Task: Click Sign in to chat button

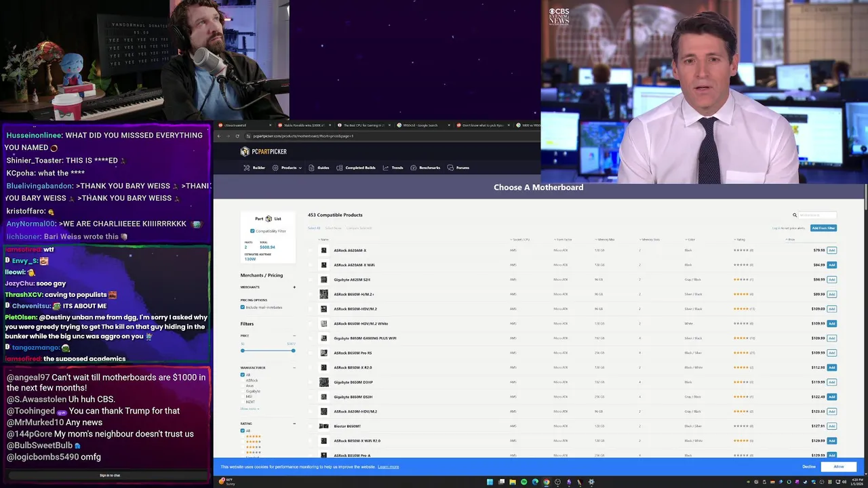Action: click(x=110, y=475)
